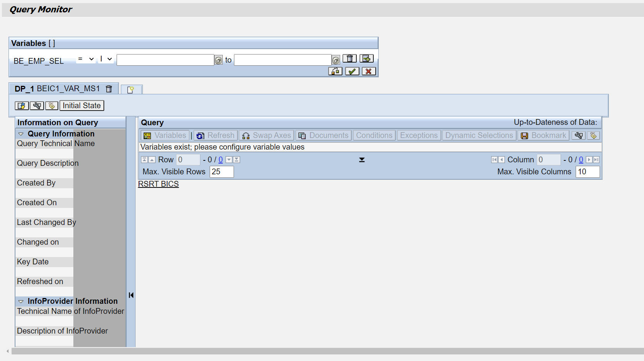Open the Exceptions button
Image resolution: width=644 pixels, height=361 pixels.
click(x=419, y=135)
